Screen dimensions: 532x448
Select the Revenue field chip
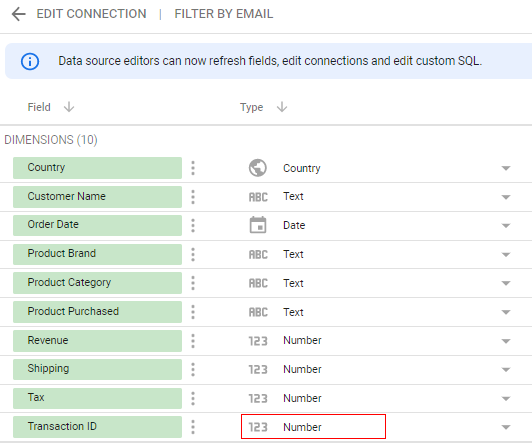pos(97,341)
